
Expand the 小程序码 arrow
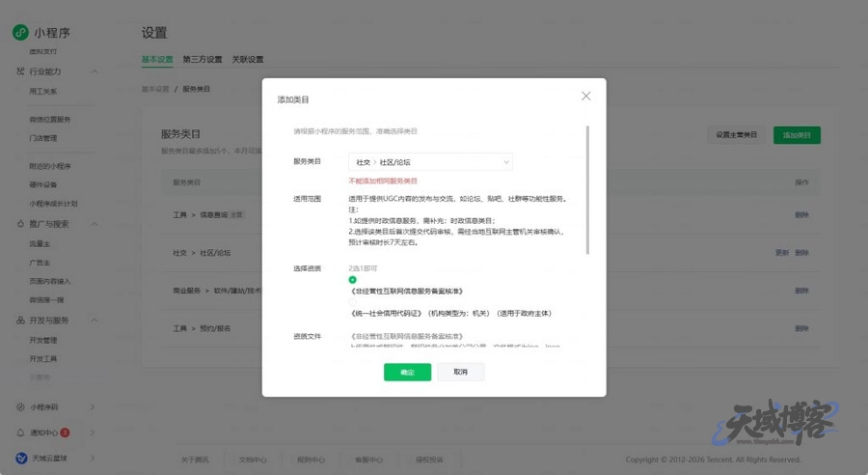coord(93,406)
